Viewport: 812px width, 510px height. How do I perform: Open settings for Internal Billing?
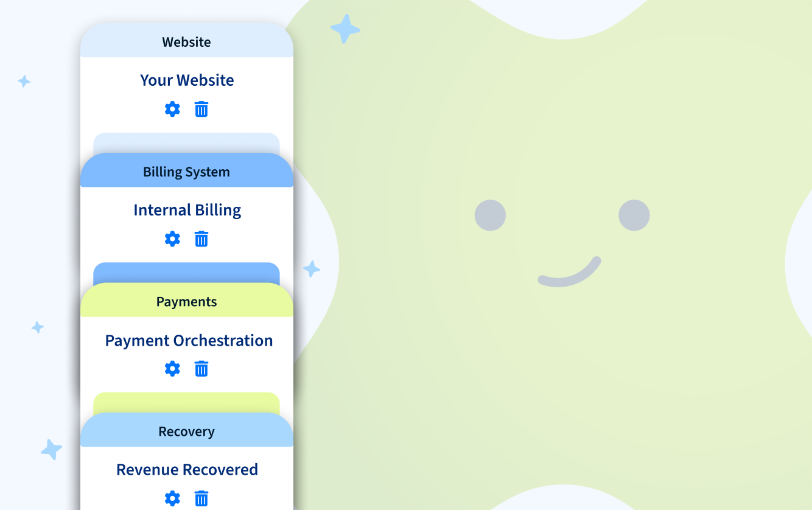click(x=172, y=239)
